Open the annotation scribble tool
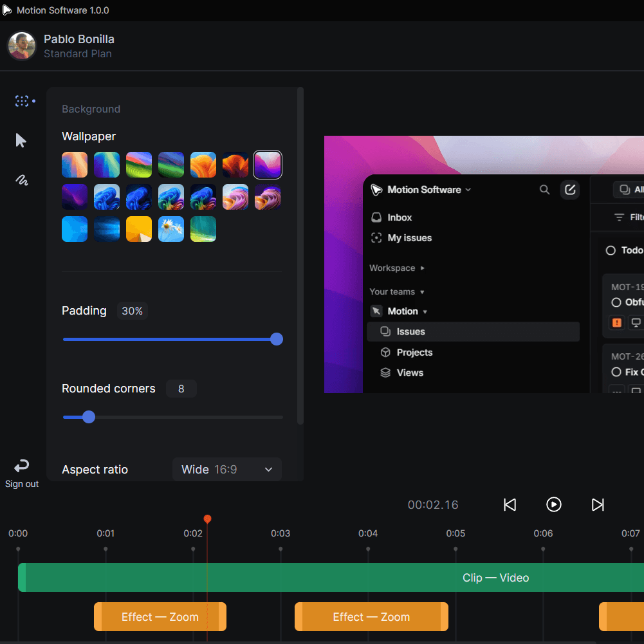Image resolution: width=644 pixels, height=644 pixels. point(22,181)
